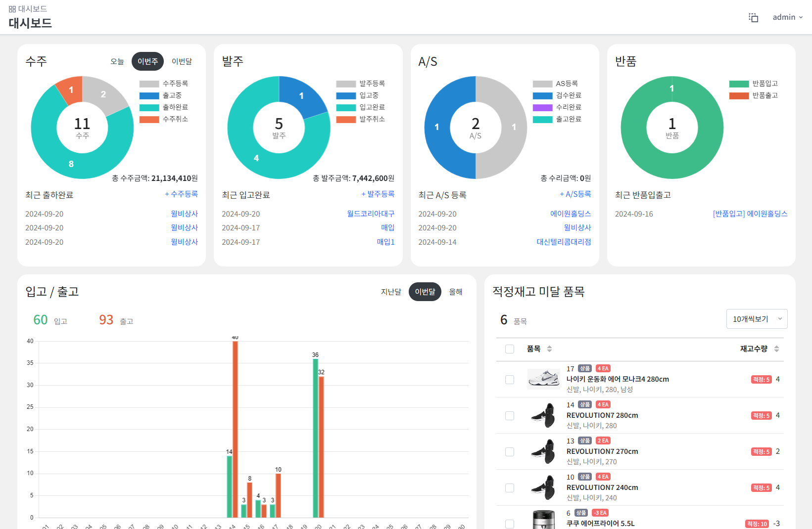Select the 지난달 tab on the 입고/출고 chart
Image resolution: width=812 pixels, height=529 pixels.
390,292
